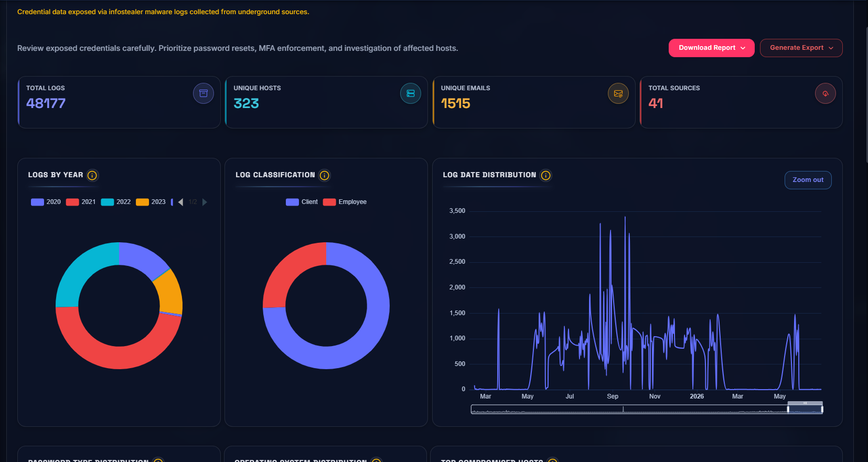Click the Total Sources icon

(x=826, y=93)
